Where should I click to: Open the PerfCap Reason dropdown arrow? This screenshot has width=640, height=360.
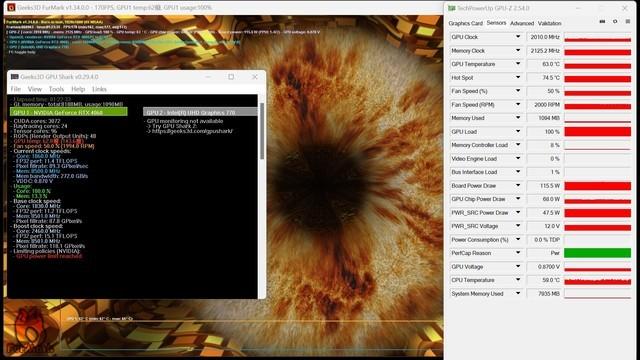coord(518,253)
